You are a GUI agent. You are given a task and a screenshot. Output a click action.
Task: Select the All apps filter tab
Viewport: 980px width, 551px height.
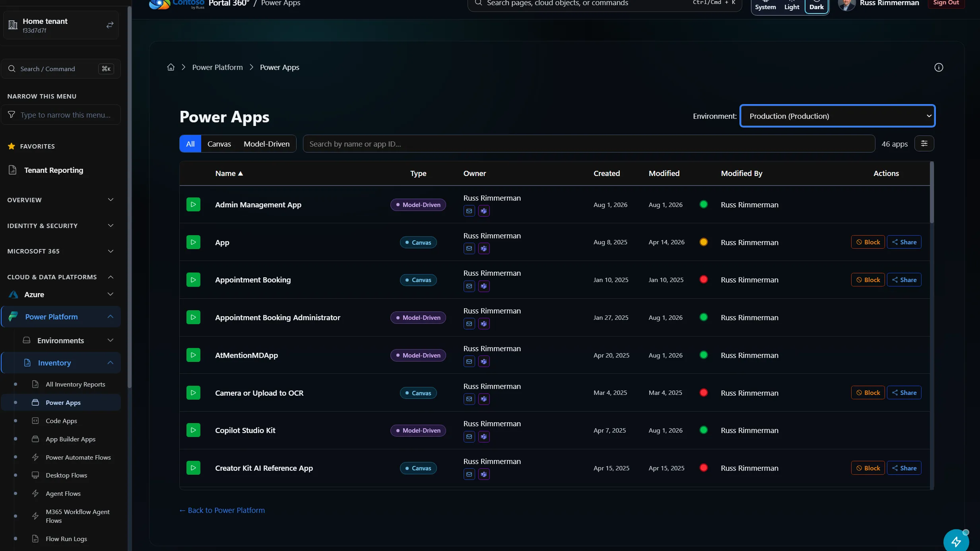click(190, 144)
